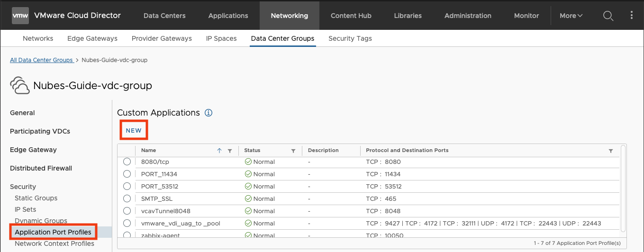Open the search magnifier icon

(x=608, y=16)
